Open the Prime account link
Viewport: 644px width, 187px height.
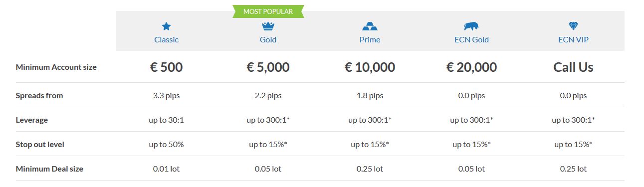click(370, 39)
